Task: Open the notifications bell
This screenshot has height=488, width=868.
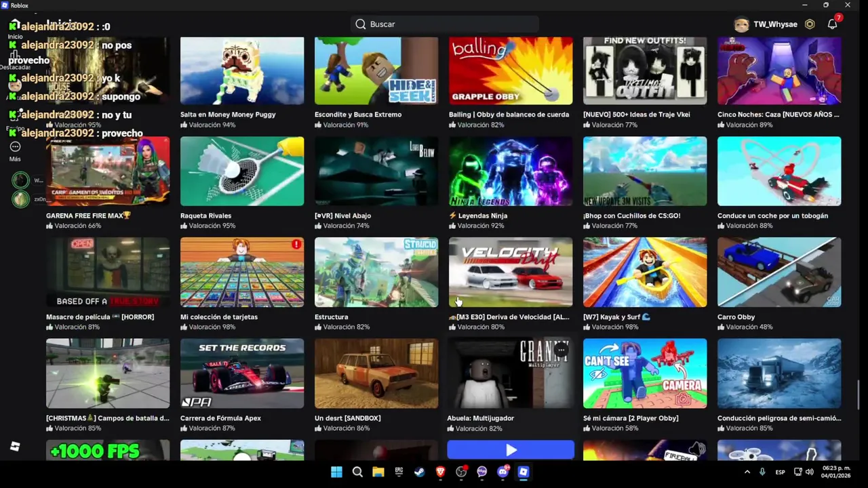Action: 832,24
